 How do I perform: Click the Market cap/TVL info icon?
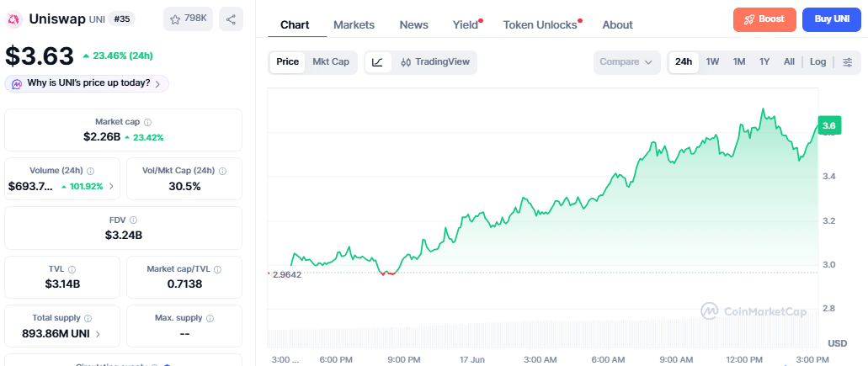point(217,269)
